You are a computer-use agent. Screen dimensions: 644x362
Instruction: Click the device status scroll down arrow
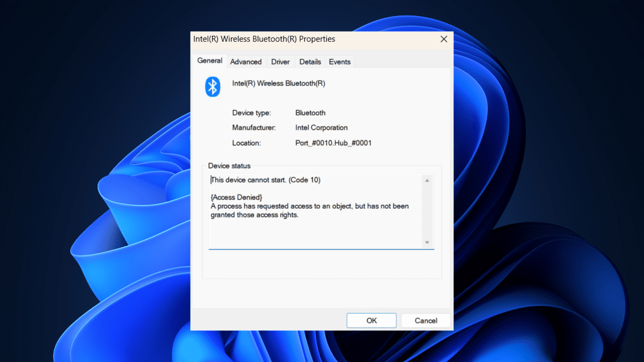[427, 242]
